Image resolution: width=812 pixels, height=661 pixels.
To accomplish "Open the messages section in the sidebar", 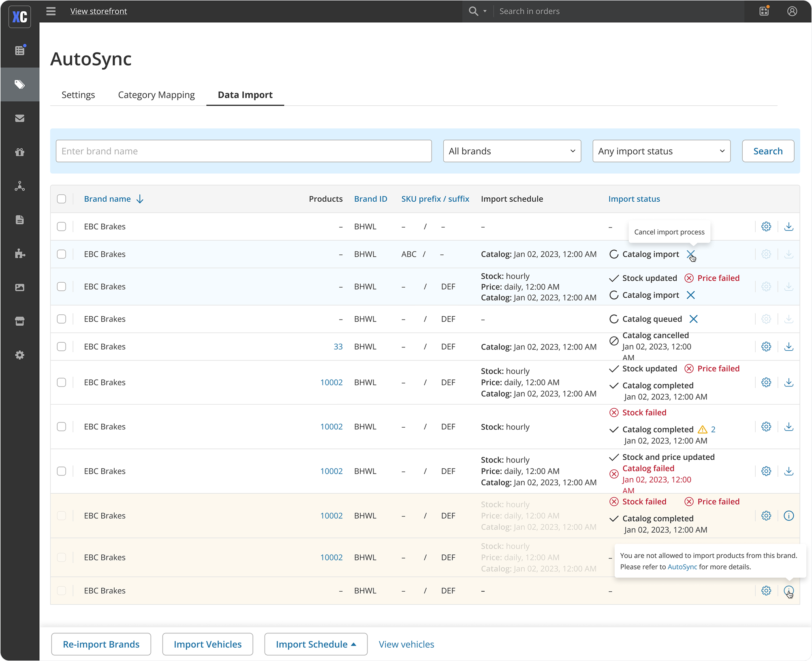I will click(x=19, y=118).
